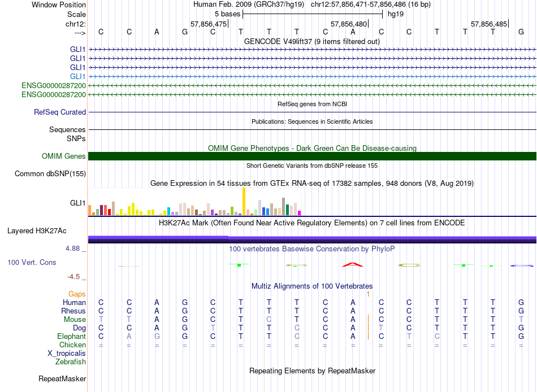Click the SNPs label under Sequences
The width and height of the screenshot is (537, 392).
click(x=76, y=138)
